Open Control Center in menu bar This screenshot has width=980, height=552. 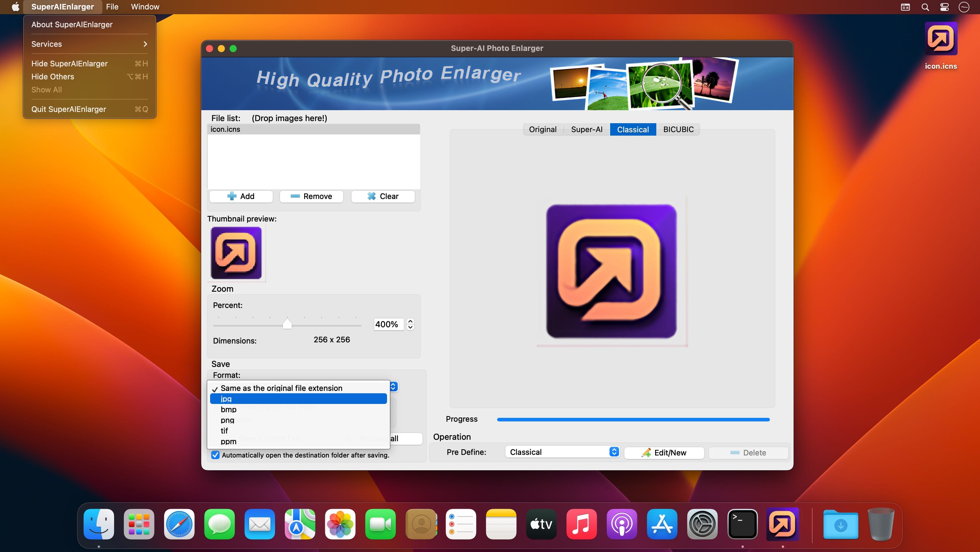(944, 7)
